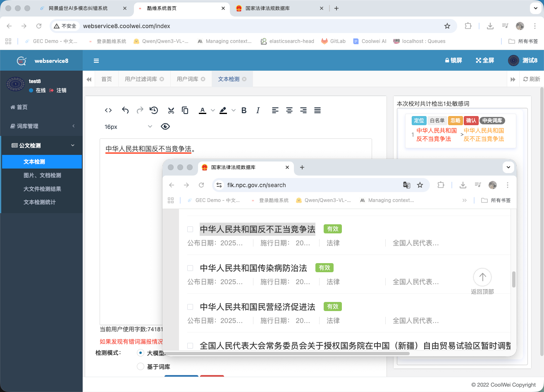Redo edit in text editor toolbar
This screenshot has height=392, width=544.
(x=140, y=110)
